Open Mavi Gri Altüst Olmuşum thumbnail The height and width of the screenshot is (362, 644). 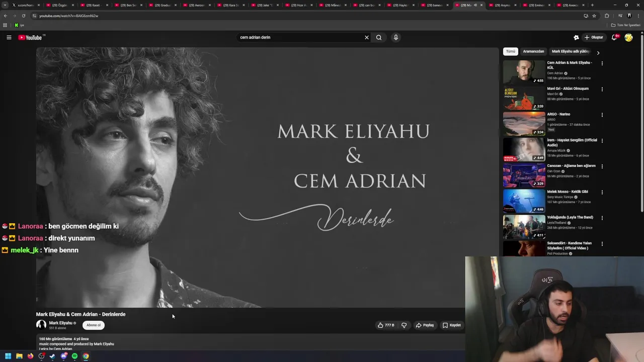coord(524,98)
